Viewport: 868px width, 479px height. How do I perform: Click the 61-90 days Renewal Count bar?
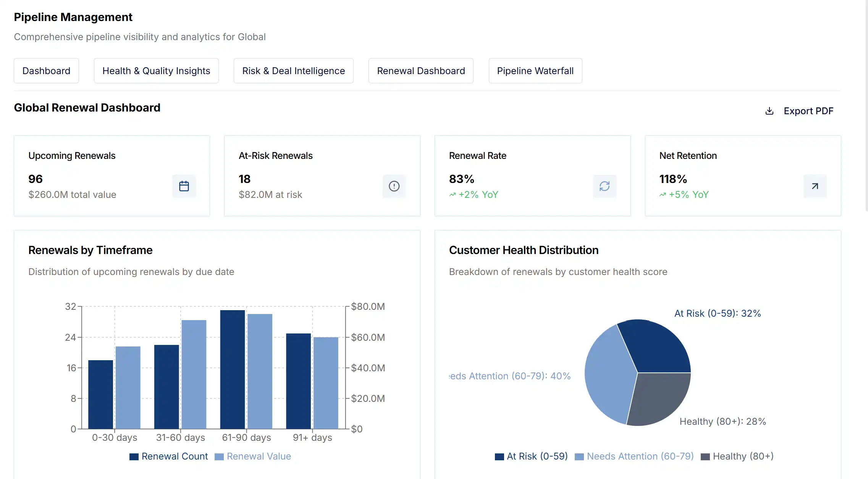tap(232, 369)
